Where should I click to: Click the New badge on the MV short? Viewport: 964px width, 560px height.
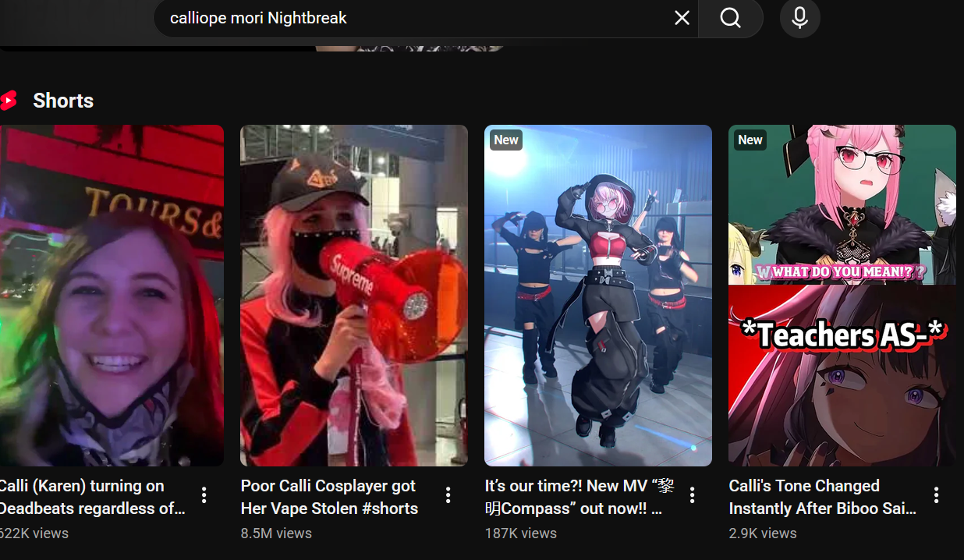click(506, 140)
